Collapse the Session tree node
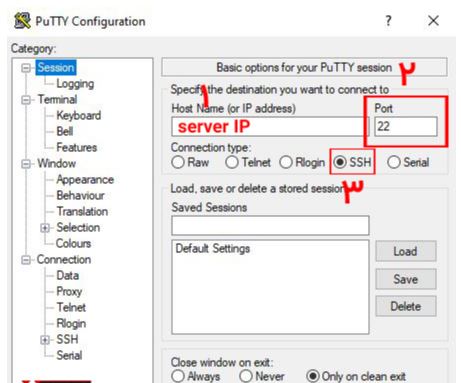The width and height of the screenshot is (461, 383). pos(26,68)
